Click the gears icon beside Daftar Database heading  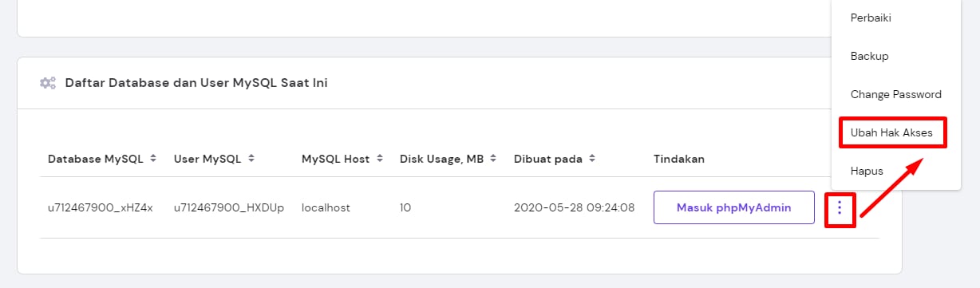(x=48, y=82)
